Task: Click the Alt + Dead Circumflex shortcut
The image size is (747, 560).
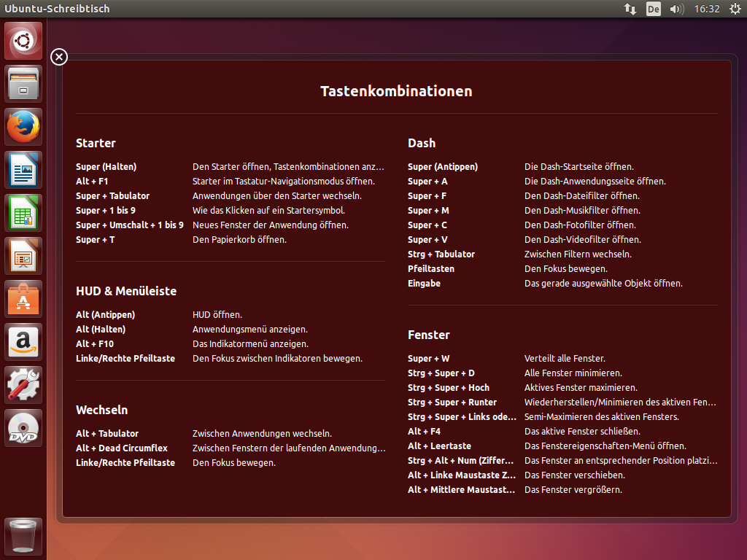Action: click(122, 448)
